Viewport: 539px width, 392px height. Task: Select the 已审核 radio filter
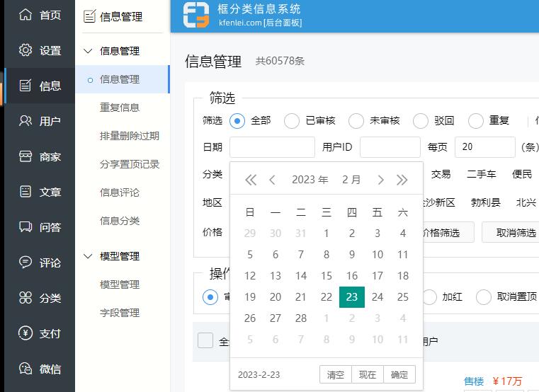292,120
